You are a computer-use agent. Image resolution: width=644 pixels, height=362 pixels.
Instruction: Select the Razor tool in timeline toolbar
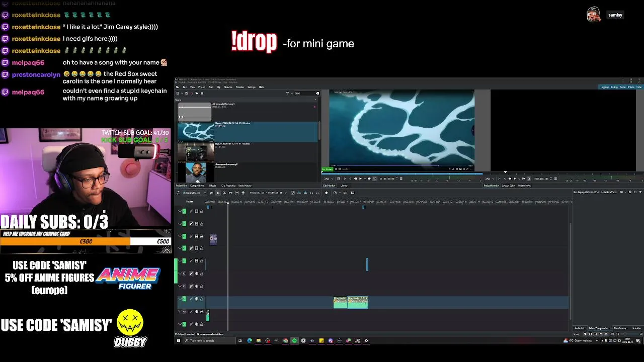coord(224,193)
